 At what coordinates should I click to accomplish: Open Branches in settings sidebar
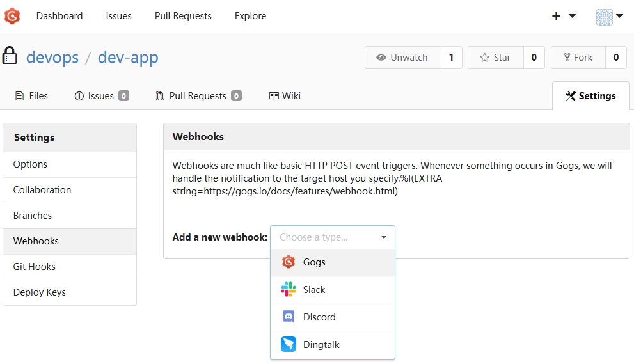click(70, 216)
